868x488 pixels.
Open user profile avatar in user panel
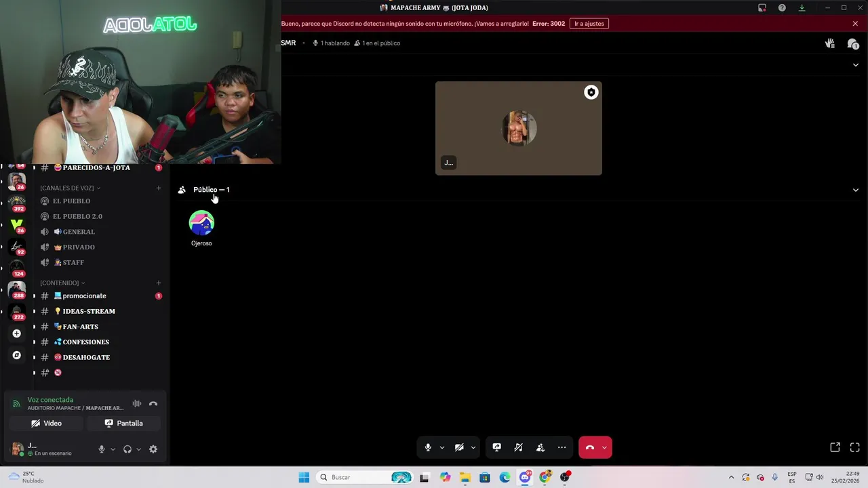click(17, 449)
